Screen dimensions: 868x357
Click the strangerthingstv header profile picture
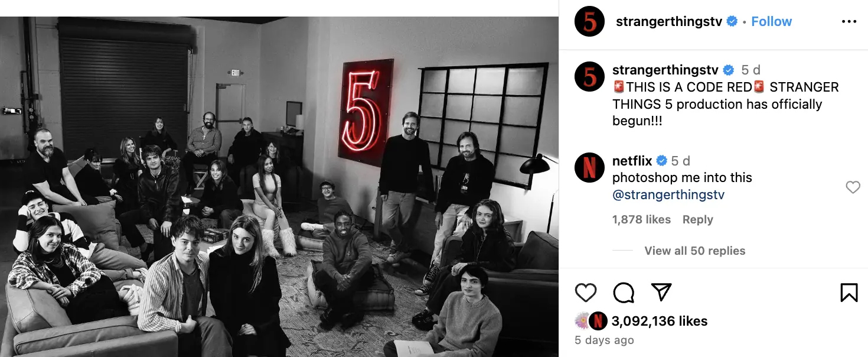click(x=589, y=21)
